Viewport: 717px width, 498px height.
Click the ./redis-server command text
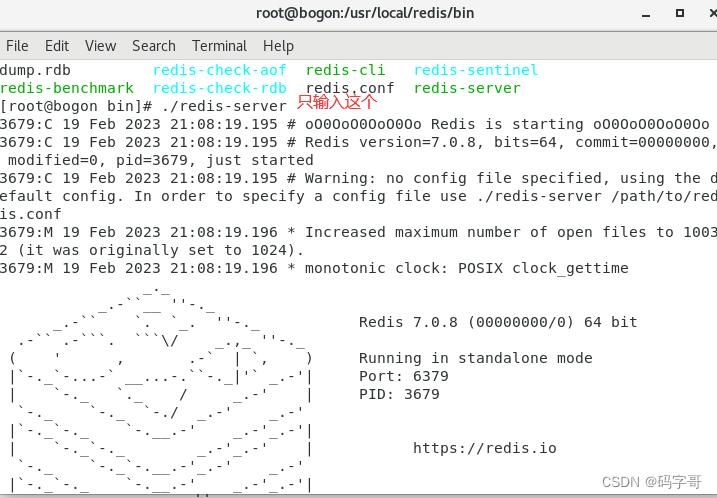pyautogui.click(x=224, y=106)
